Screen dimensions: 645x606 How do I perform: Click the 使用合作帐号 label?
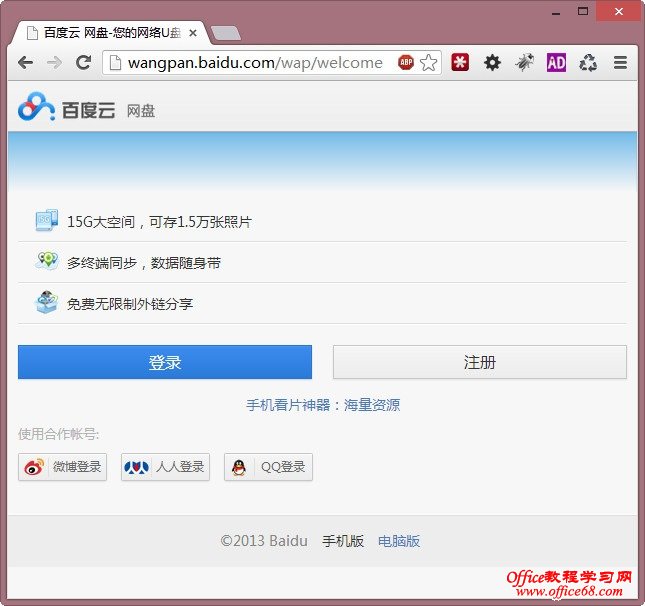(58, 434)
